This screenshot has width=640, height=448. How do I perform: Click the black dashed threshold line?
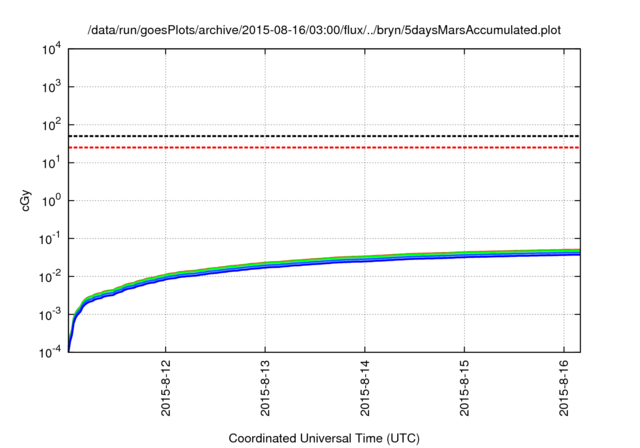(324, 136)
